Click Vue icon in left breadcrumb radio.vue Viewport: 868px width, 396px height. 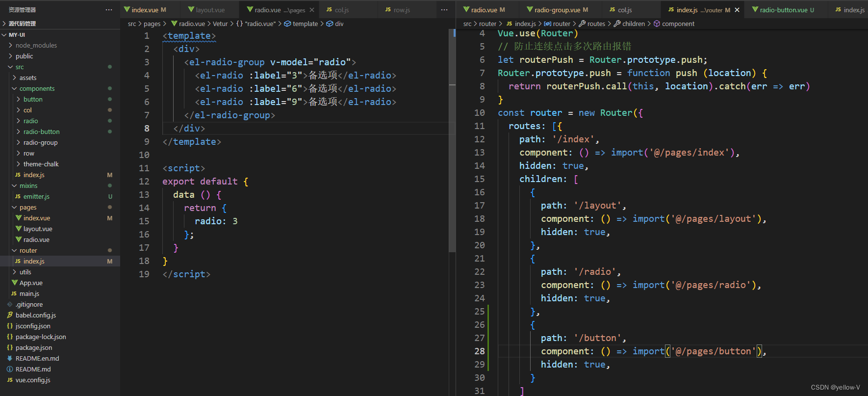coord(174,24)
